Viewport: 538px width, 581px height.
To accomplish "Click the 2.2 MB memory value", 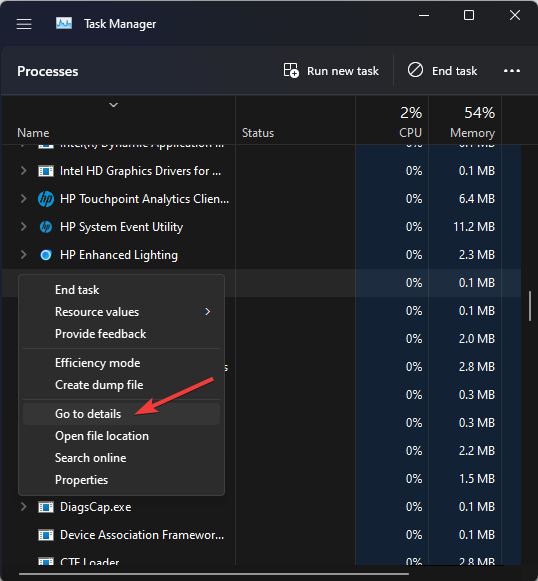I will click(x=476, y=451).
